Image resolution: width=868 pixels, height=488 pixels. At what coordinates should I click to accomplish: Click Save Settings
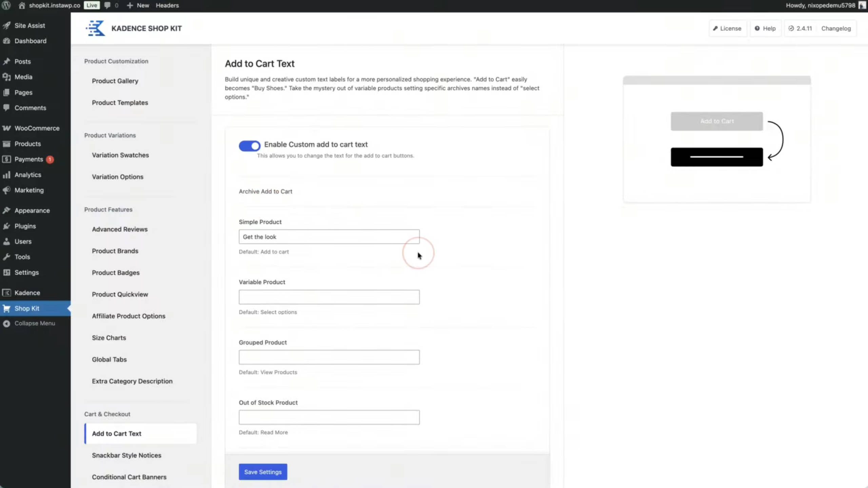coord(263,471)
